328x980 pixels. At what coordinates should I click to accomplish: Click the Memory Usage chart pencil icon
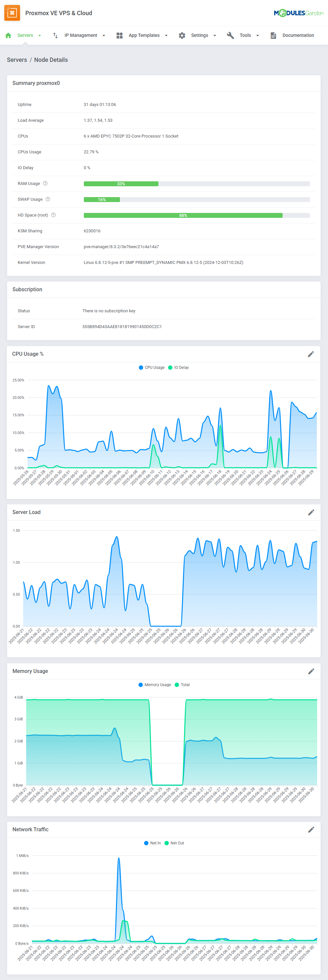311,671
